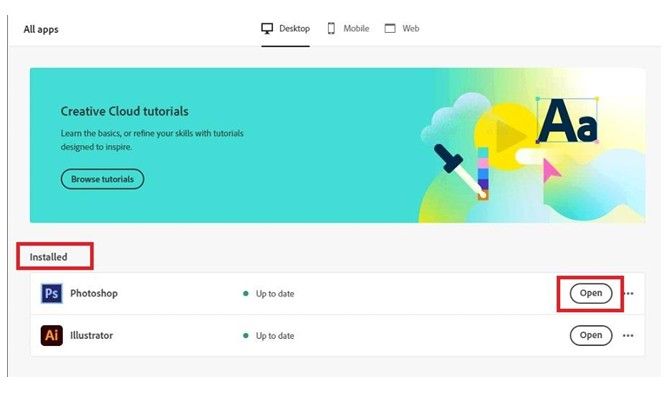The width and height of the screenshot is (671, 393).
Task: Click Photoshop's Up to date status
Action: coord(275,294)
